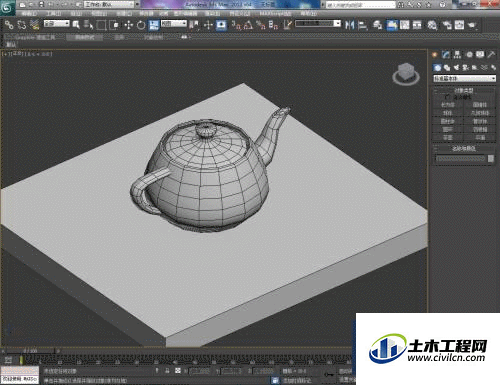The image size is (500, 385).
Task: Click the Shapes category icon
Action: coord(447,68)
